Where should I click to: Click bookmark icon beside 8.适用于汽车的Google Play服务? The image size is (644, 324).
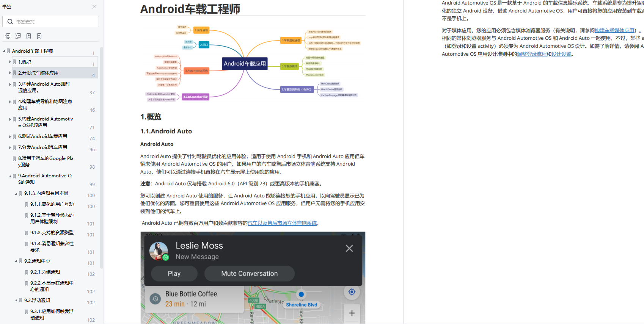[x=14, y=159]
